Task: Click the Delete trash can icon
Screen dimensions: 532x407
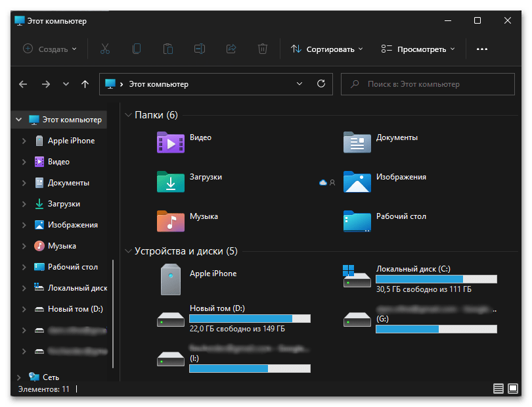Action: (x=263, y=49)
